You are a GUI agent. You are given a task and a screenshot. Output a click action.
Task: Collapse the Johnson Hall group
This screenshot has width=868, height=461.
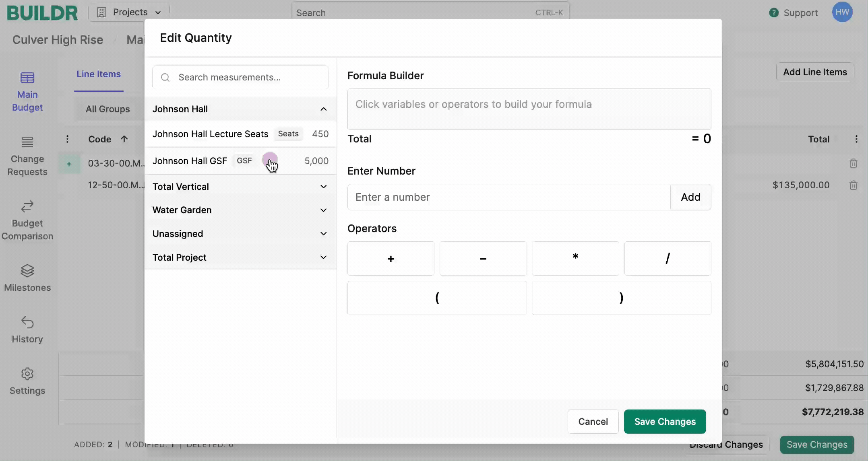(323, 109)
